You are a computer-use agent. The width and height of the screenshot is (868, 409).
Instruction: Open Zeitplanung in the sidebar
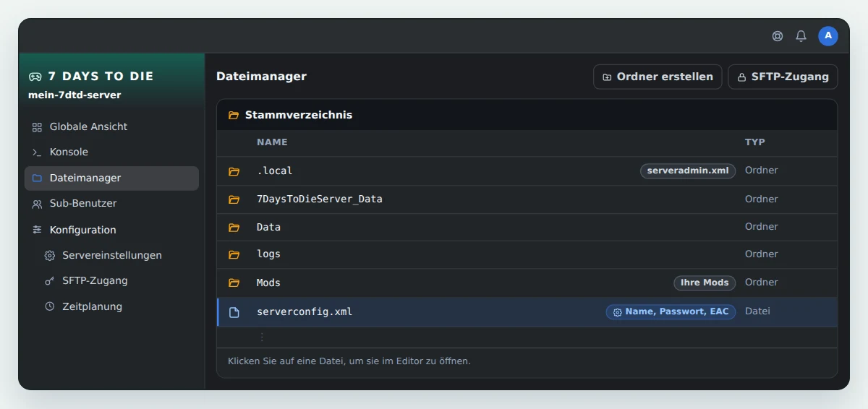click(x=111, y=306)
